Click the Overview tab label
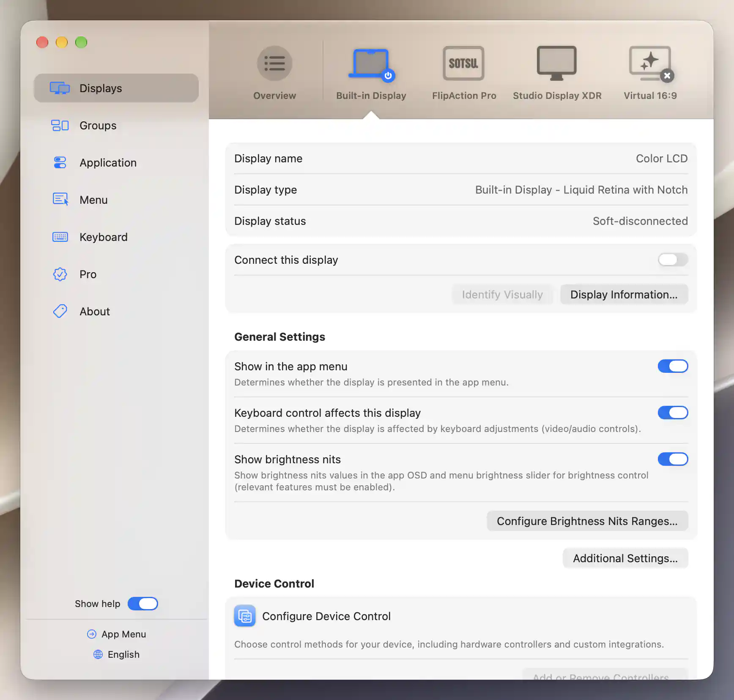Image resolution: width=734 pixels, height=700 pixels. point(274,96)
